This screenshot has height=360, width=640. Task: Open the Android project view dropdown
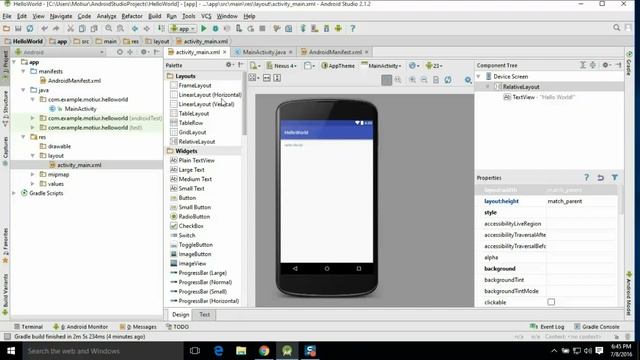pos(60,52)
